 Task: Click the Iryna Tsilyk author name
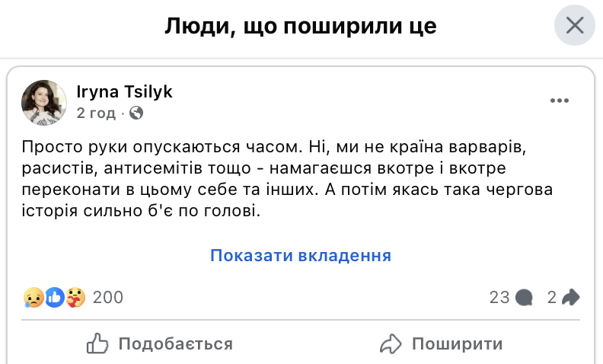(x=125, y=92)
